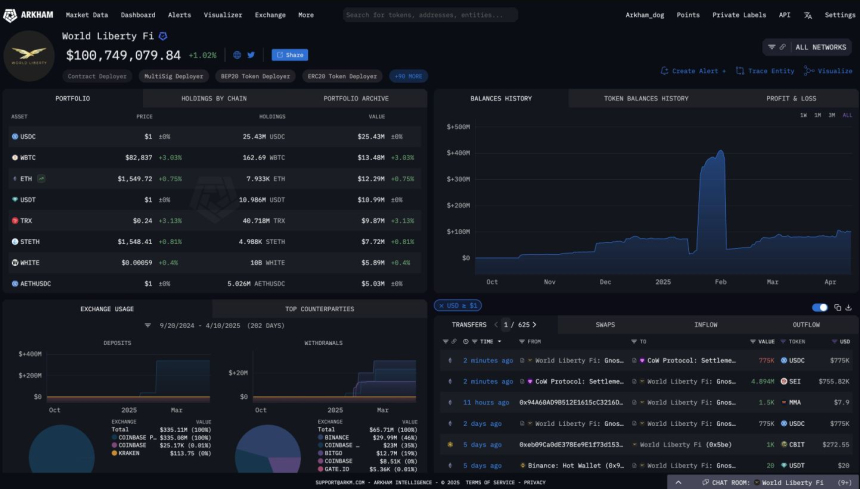Click the Contract Deployer tag
Viewport: 860px width, 489px height.
[x=97, y=76]
